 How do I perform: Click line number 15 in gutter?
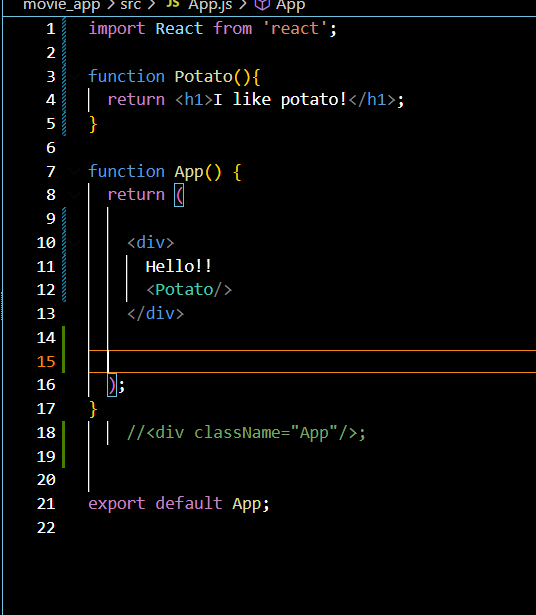pos(46,361)
